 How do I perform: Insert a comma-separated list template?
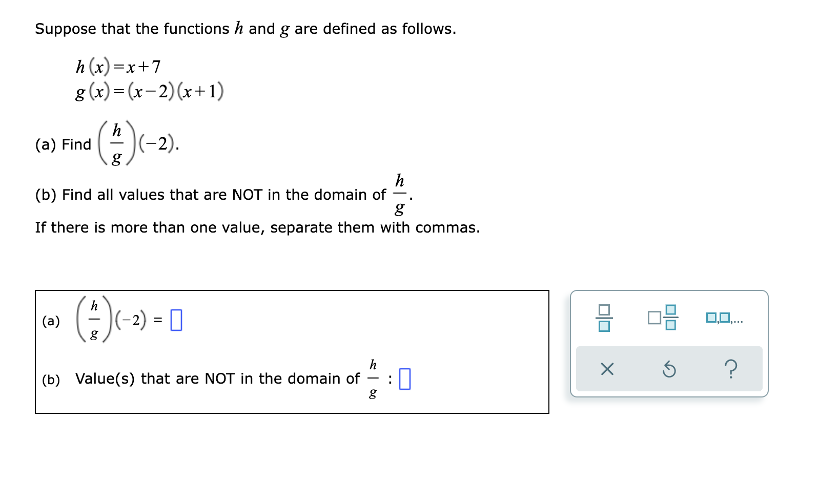pyautogui.click(x=725, y=318)
